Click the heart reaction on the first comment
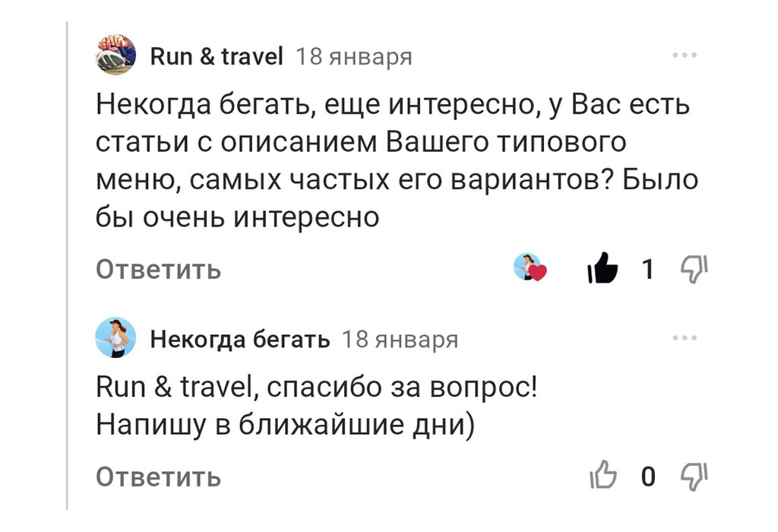 pos(530,269)
